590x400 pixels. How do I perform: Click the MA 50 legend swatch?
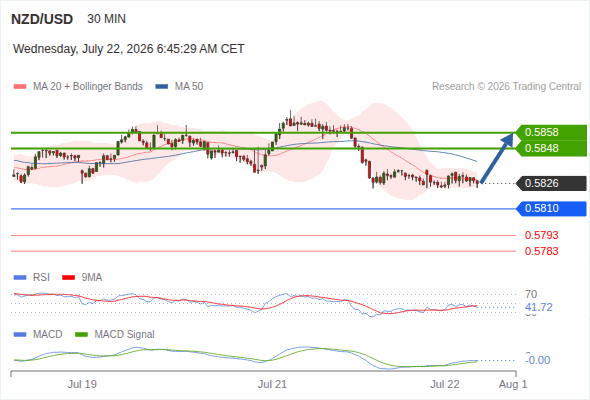pos(162,87)
